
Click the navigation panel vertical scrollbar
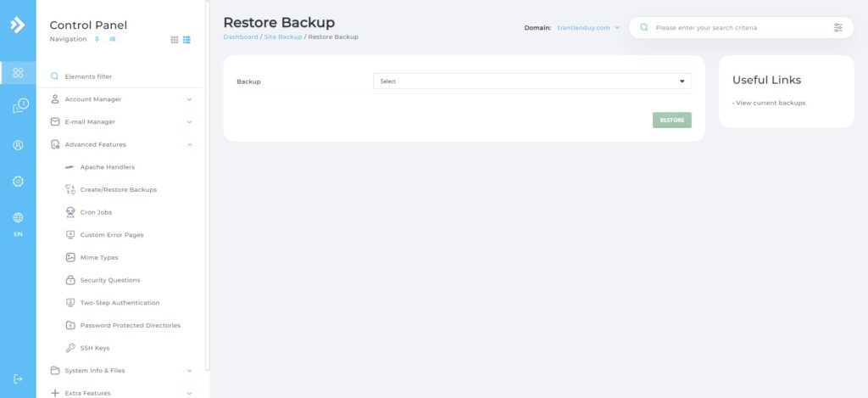[208, 185]
